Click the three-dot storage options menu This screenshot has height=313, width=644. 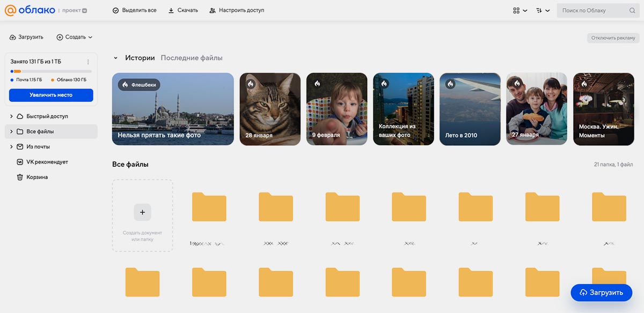coord(88,62)
